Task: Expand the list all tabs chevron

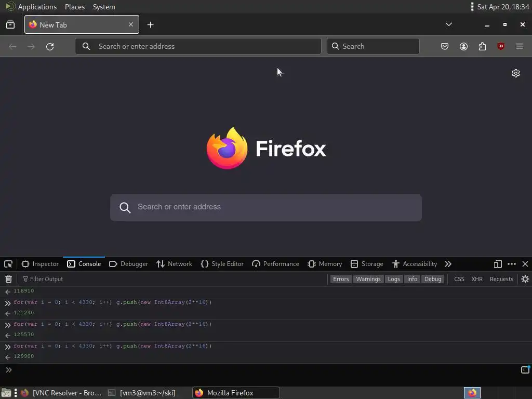Action: coord(448,24)
